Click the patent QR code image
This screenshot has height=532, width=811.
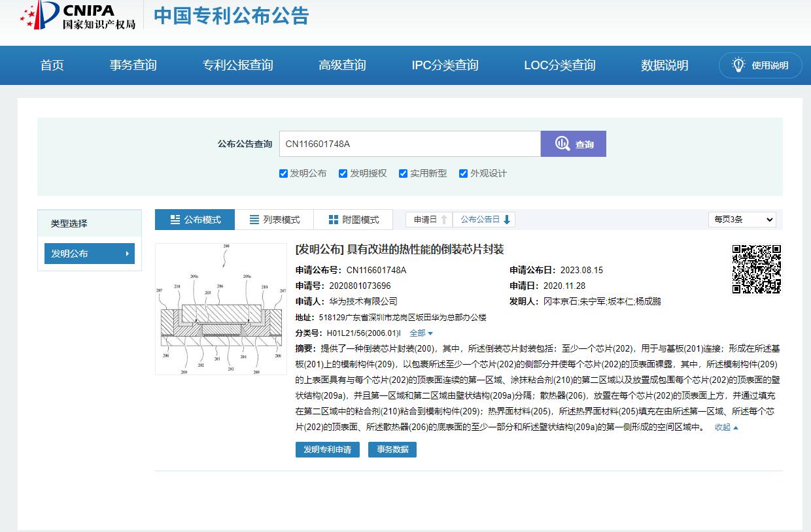point(756,269)
